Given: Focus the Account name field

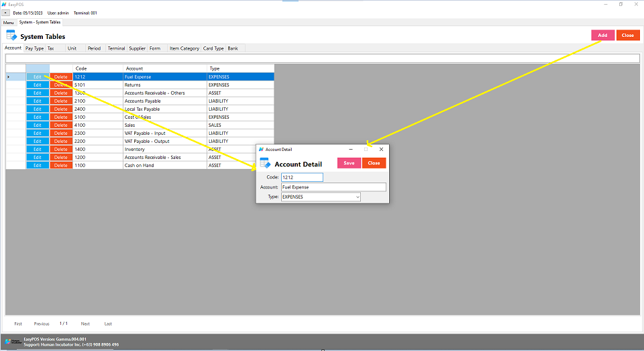Looking at the screenshot, I should pyautogui.click(x=333, y=187).
